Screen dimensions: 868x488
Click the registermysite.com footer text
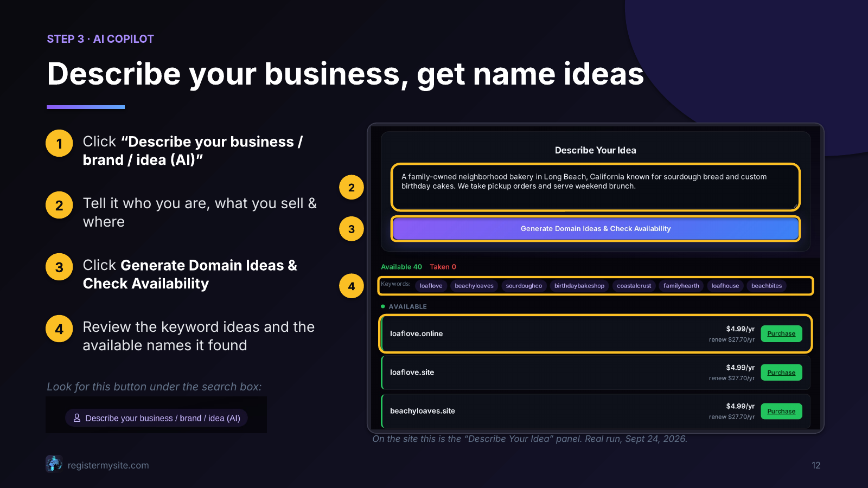108,465
